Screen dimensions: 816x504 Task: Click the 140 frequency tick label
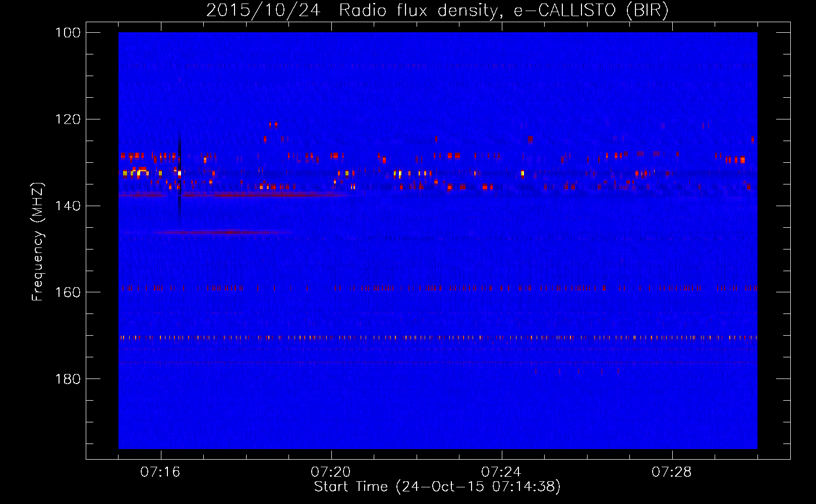pyautogui.click(x=68, y=206)
